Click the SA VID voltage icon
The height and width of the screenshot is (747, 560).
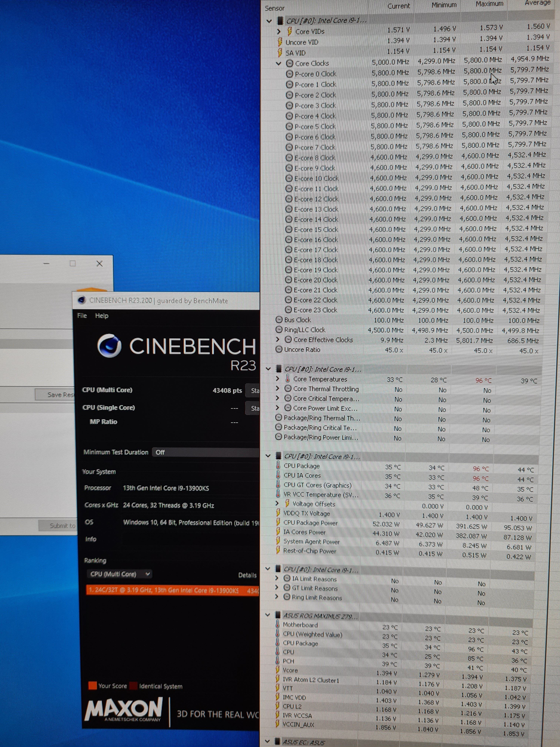[x=280, y=53]
